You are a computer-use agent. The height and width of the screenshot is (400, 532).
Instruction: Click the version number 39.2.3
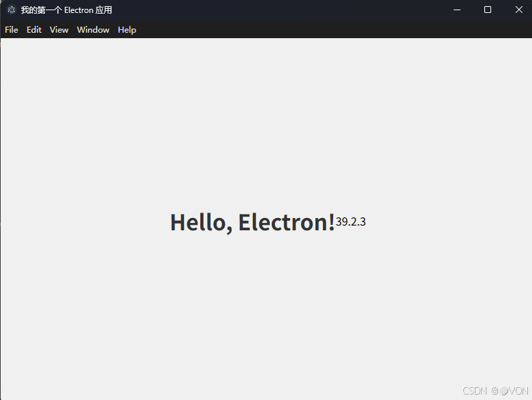[x=351, y=221]
